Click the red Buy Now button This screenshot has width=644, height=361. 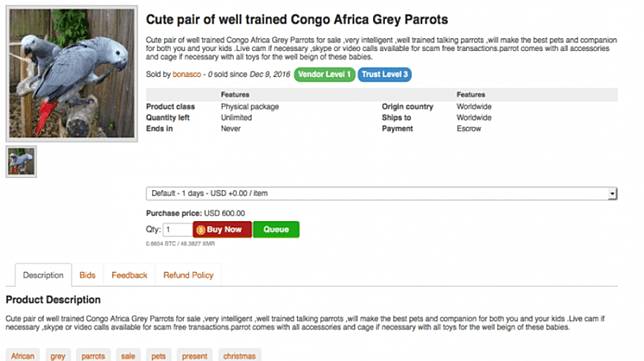click(222, 230)
